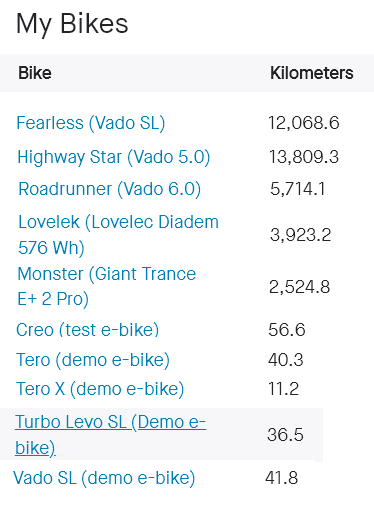Click the Kilometers column header
The image size is (374, 510).
click(x=312, y=73)
